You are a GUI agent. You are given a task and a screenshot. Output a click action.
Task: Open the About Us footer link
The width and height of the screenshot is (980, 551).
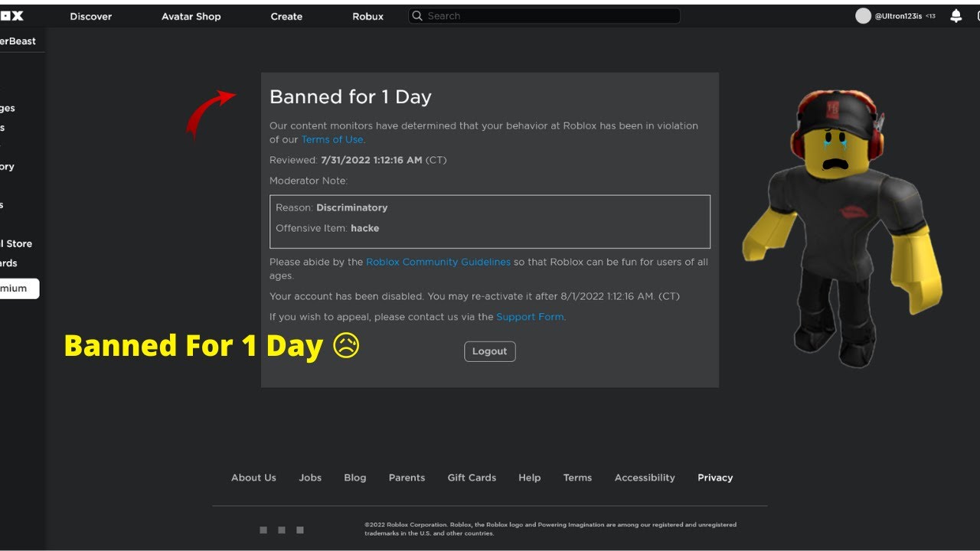(x=253, y=478)
